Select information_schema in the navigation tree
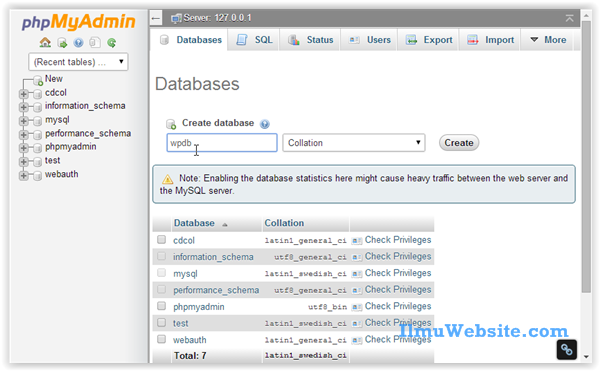The image size is (600, 371). pyautogui.click(x=85, y=106)
